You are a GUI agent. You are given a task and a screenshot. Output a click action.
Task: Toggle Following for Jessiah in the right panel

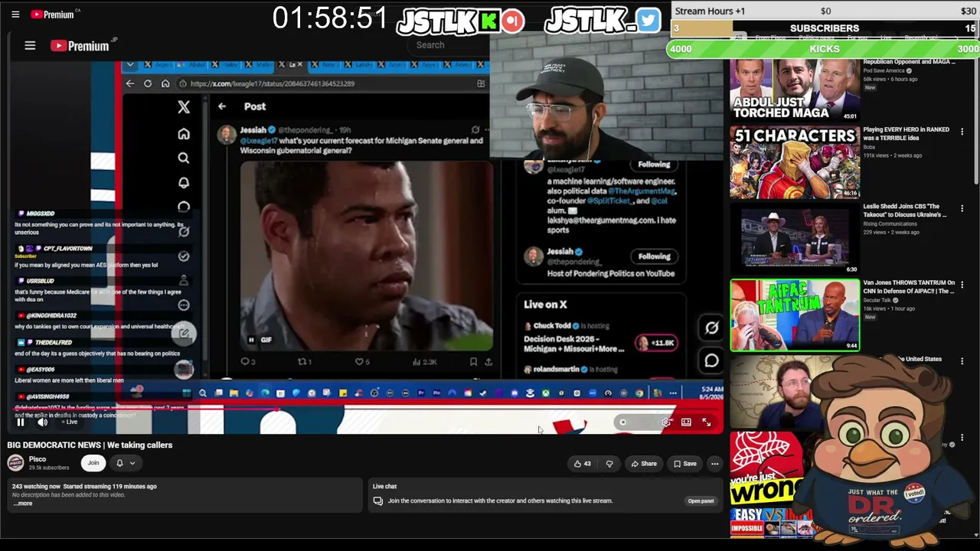coord(654,256)
